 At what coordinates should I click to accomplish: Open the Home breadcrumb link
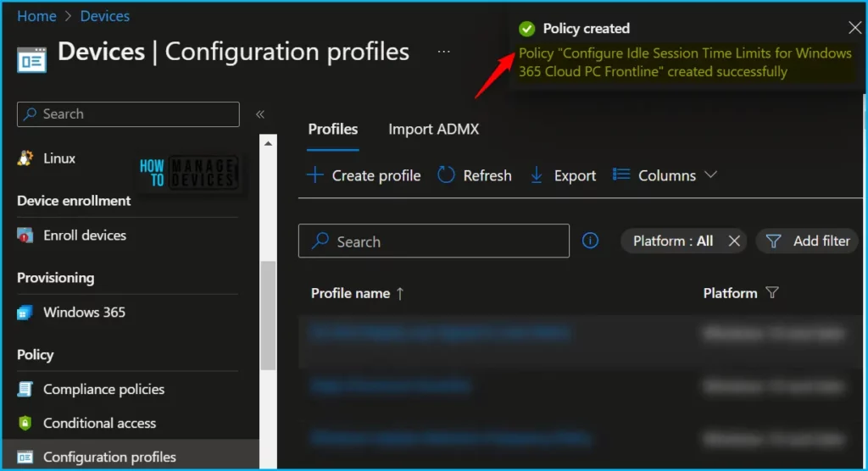point(36,16)
